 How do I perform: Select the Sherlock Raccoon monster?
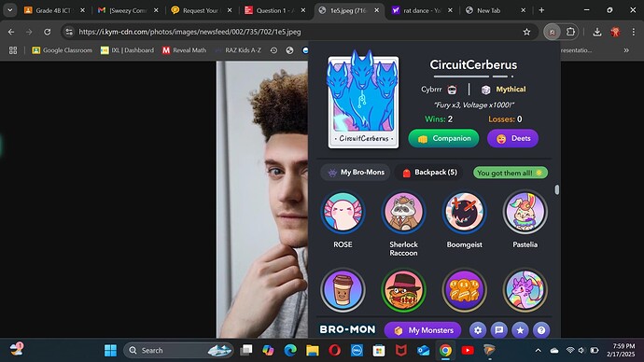(x=403, y=212)
